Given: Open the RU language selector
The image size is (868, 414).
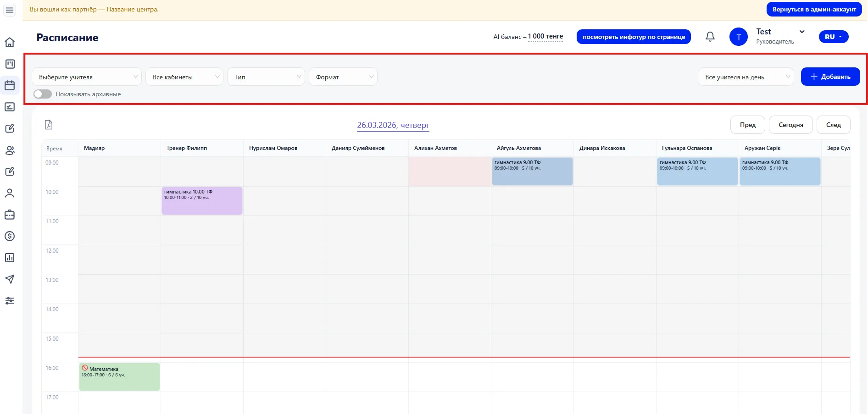Looking at the screenshot, I should tap(834, 37).
